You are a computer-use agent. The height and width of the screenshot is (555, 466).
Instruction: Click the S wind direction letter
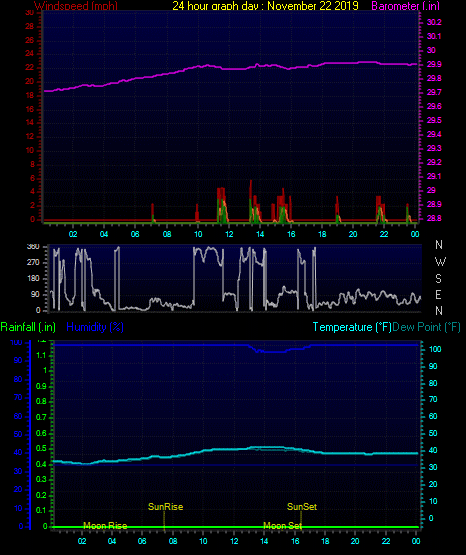tap(438, 279)
